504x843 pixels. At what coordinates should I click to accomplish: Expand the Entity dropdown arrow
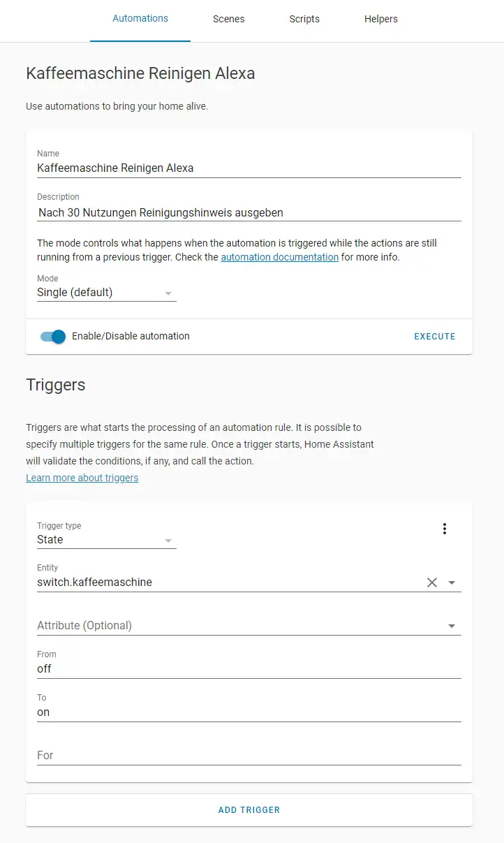[x=452, y=582]
